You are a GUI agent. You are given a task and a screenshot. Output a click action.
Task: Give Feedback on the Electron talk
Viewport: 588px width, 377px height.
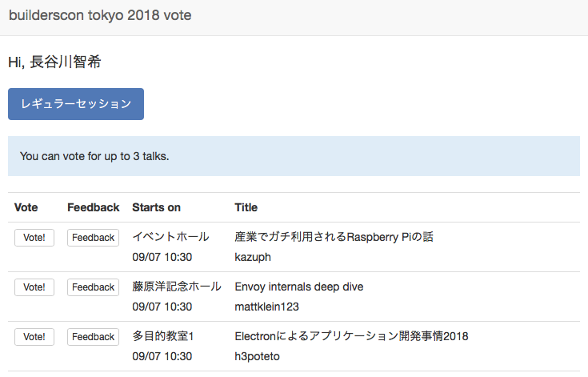94,337
